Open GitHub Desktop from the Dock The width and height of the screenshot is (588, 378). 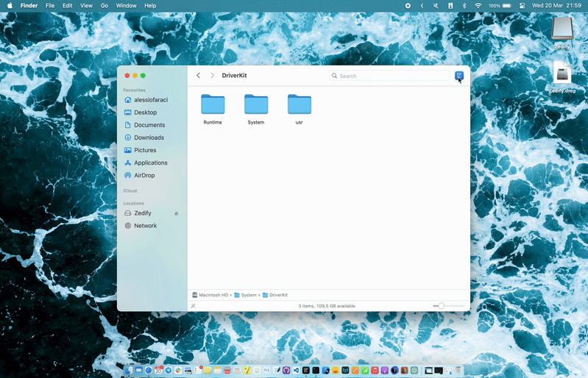pos(286,371)
